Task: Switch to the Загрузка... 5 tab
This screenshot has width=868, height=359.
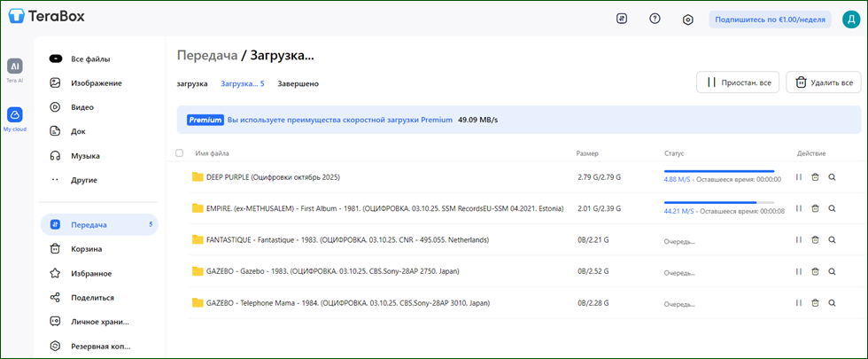Action: (243, 83)
